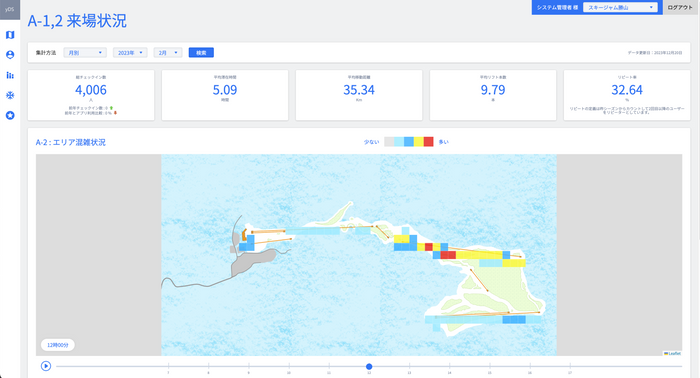Image resolution: width=700 pixels, height=378 pixels.
Task: Open the 月別 aggregation method dropdown
Action: pos(85,53)
